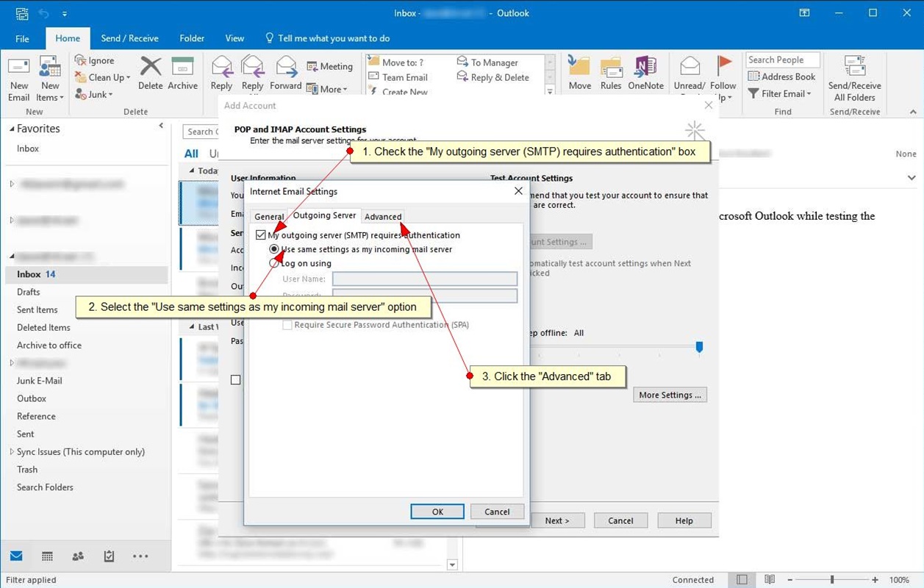924x588 pixels.
Task: Click the OneNote icon
Action: coord(645,66)
